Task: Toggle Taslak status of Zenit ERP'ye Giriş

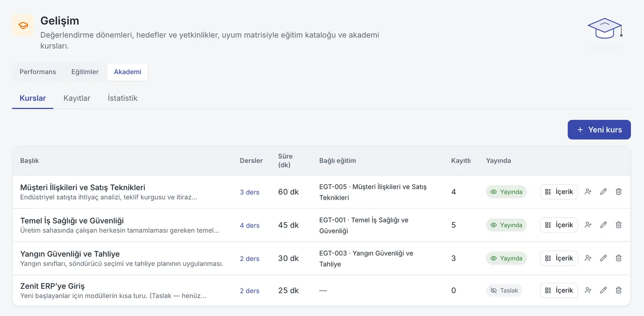Action: pyautogui.click(x=504, y=290)
